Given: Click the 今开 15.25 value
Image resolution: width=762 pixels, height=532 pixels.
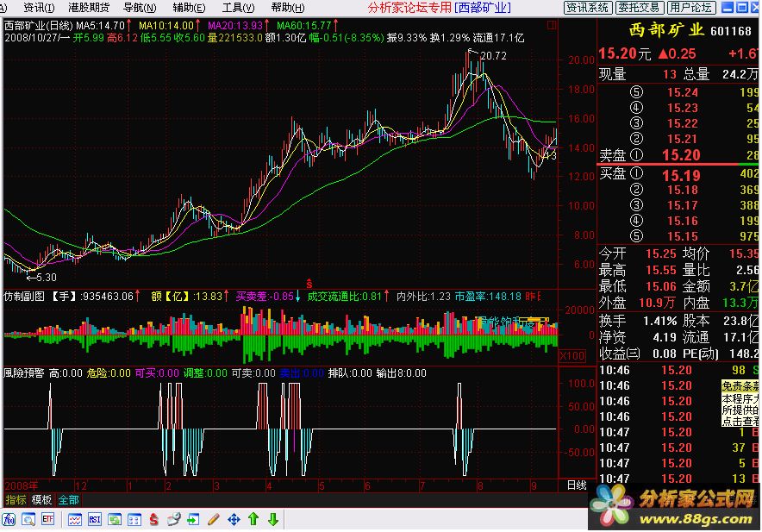Looking at the screenshot, I should coord(661,253).
